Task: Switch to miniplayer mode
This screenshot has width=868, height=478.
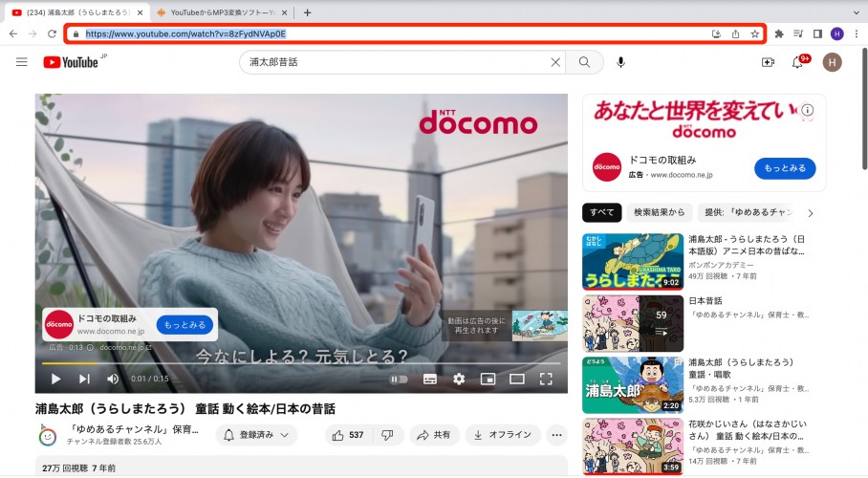Action: pos(488,379)
